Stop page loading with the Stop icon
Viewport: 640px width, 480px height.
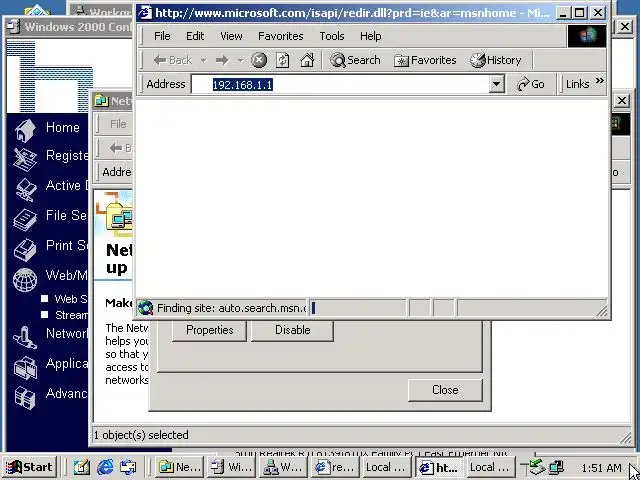click(x=259, y=60)
